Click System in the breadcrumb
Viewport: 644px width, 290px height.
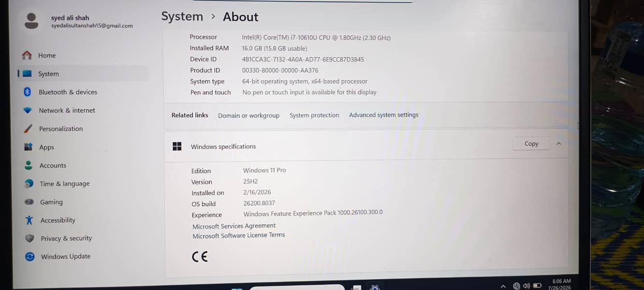pyautogui.click(x=182, y=16)
